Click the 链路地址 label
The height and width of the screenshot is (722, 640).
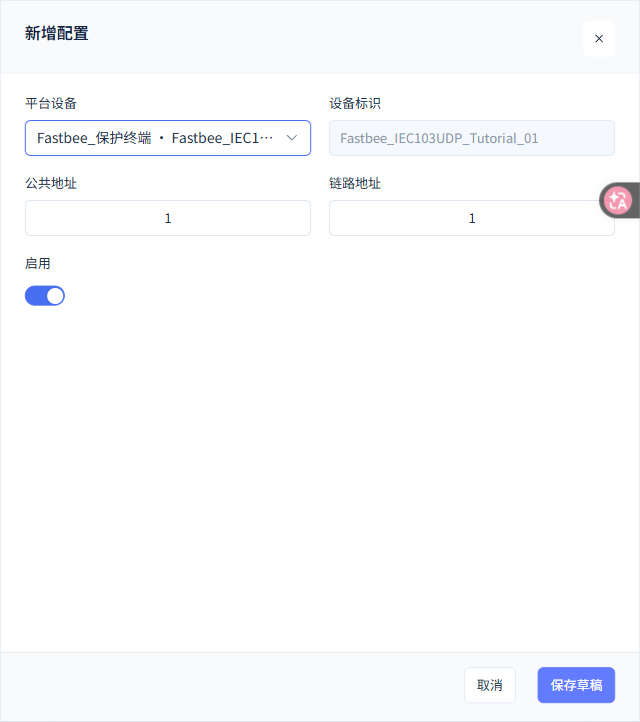click(355, 183)
